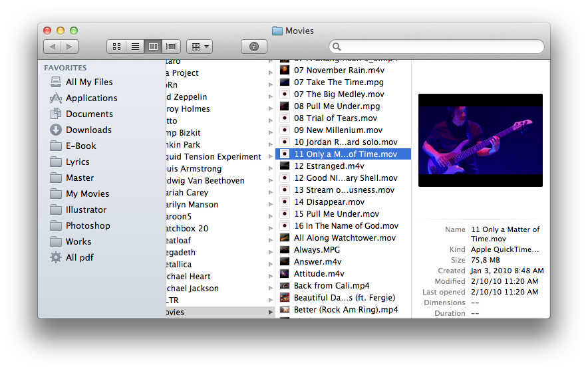Expand the Jackson folder arrow
The width and height of the screenshot is (588, 371).
(270, 289)
